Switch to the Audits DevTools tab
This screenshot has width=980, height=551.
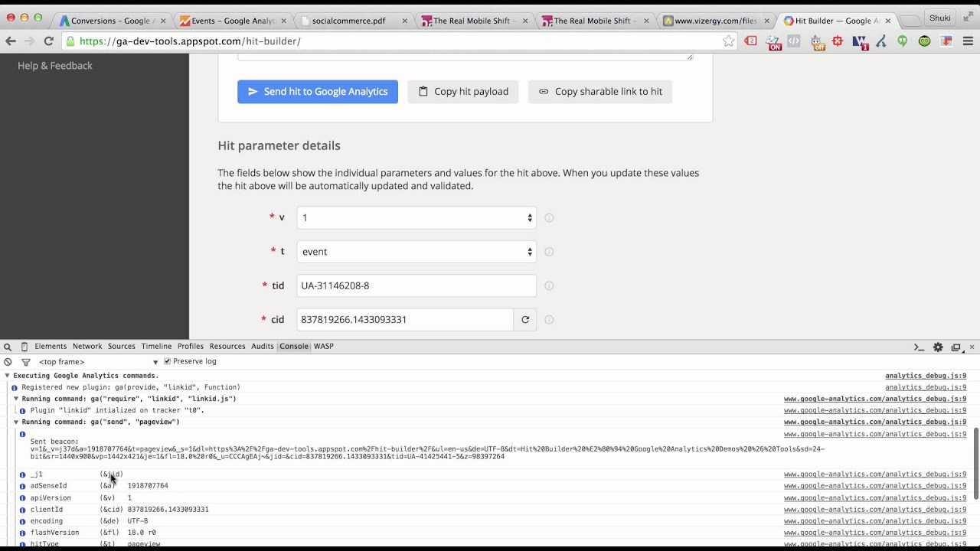pos(262,347)
